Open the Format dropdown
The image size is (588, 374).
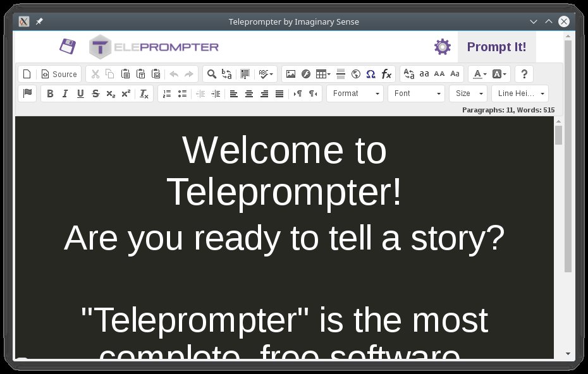coord(354,93)
